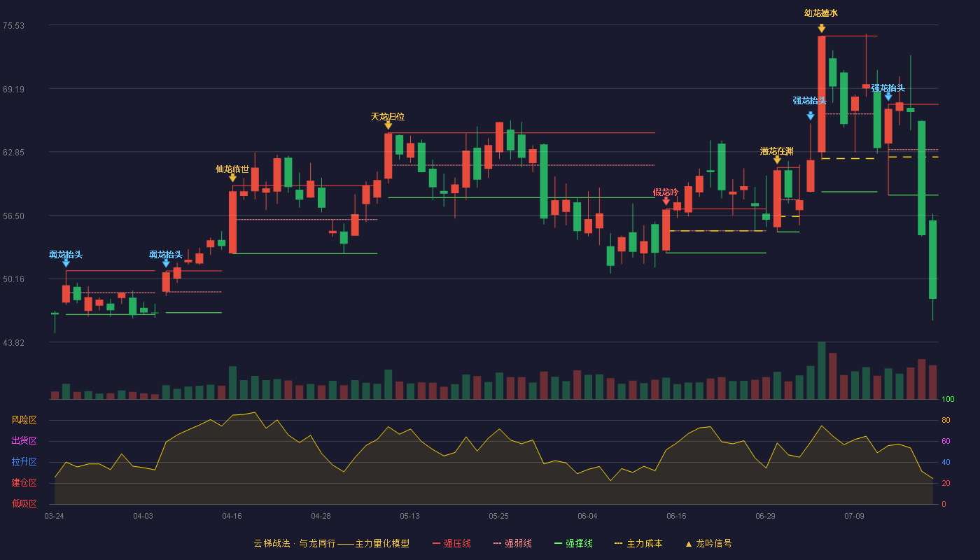Click the 04-16 date label
Image resolution: width=980 pixels, height=560 pixels.
pos(232,516)
